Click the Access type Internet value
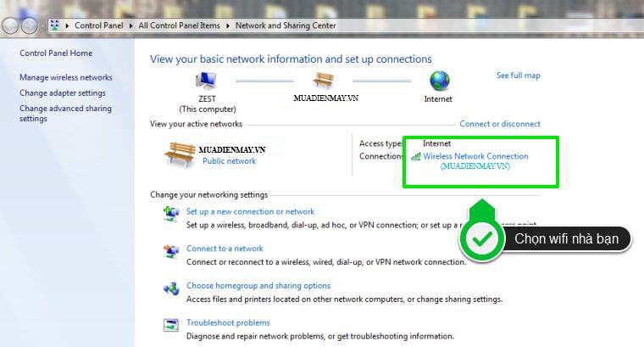The image size is (644, 347). click(x=436, y=143)
